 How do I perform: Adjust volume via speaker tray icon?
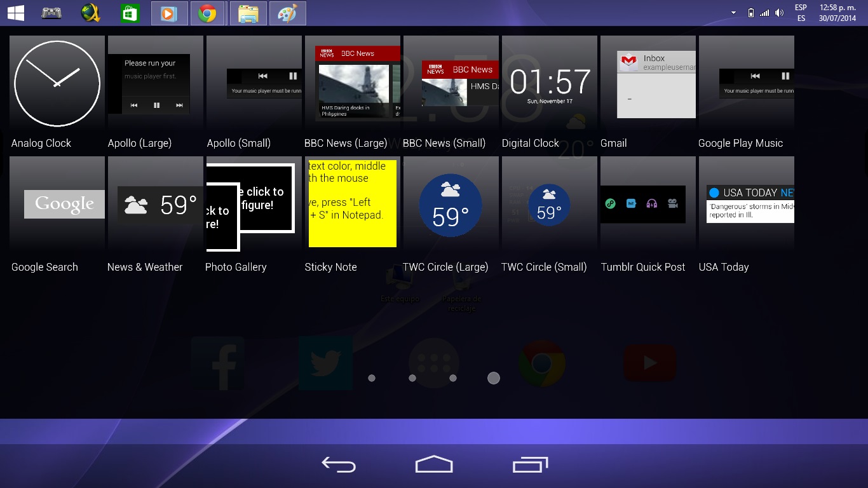point(780,13)
